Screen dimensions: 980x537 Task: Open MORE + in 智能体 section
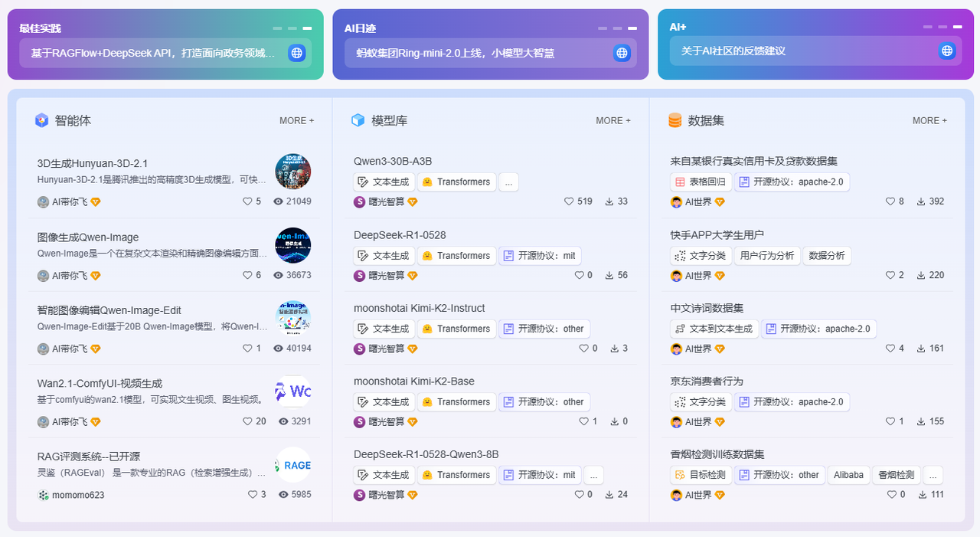tap(297, 120)
